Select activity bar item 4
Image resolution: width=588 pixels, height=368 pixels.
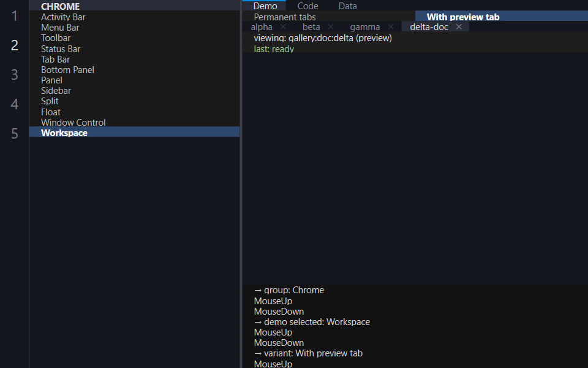click(x=15, y=104)
